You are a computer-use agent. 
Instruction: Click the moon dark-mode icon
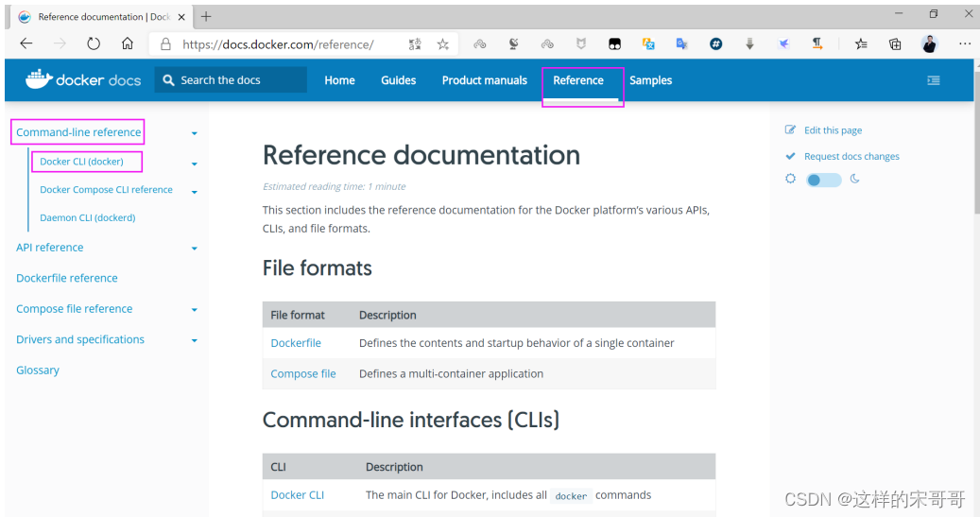click(x=855, y=179)
